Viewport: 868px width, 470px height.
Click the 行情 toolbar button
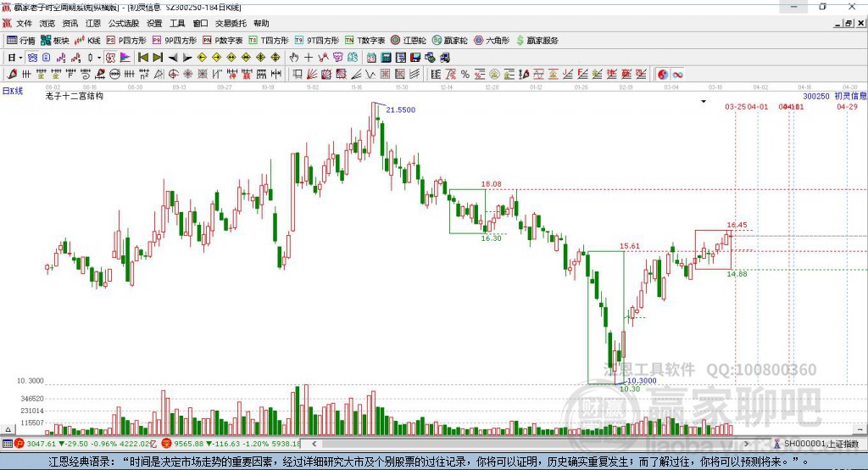tap(21, 40)
